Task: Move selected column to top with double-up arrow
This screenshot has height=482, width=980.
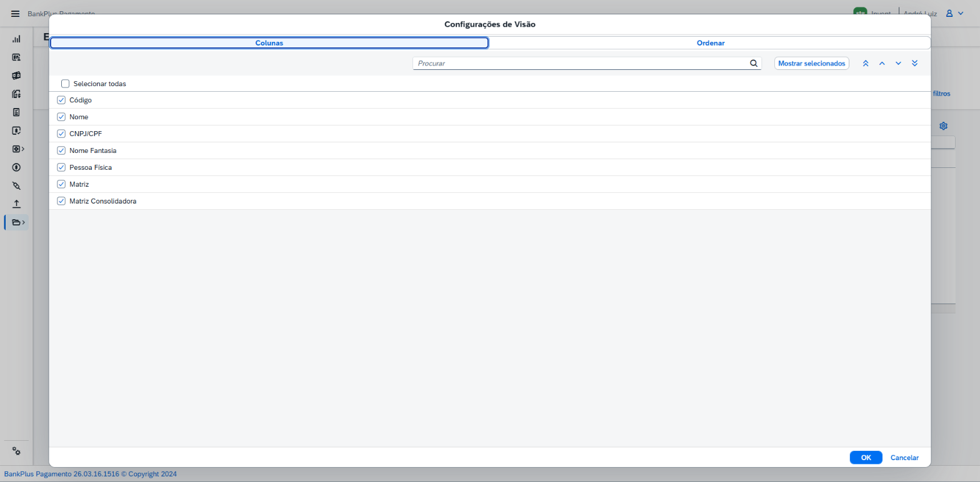Action: (x=866, y=64)
